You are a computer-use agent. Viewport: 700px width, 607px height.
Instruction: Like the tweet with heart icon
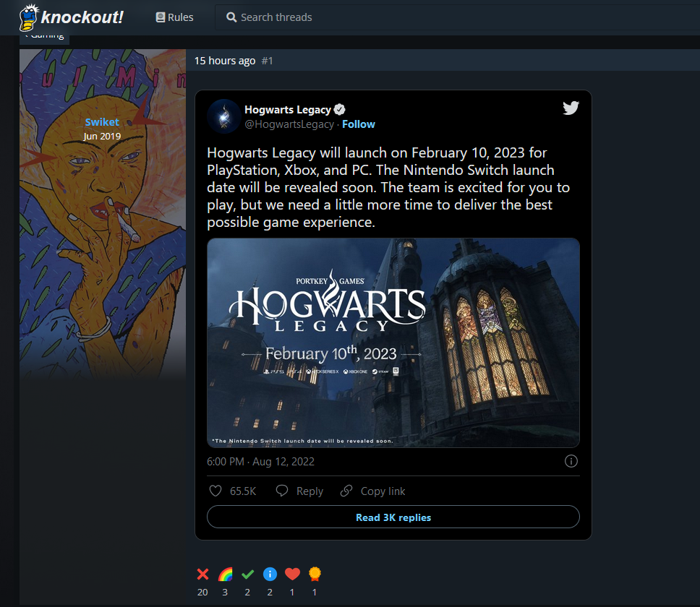[x=215, y=491]
